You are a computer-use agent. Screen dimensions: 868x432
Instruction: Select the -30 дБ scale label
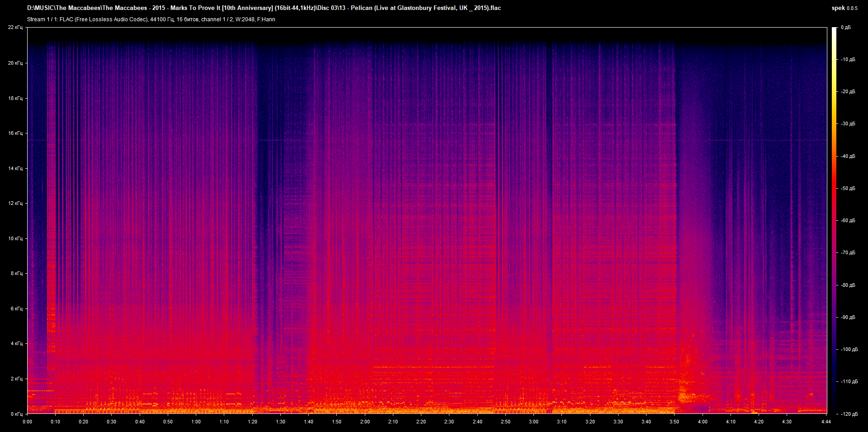tap(848, 123)
